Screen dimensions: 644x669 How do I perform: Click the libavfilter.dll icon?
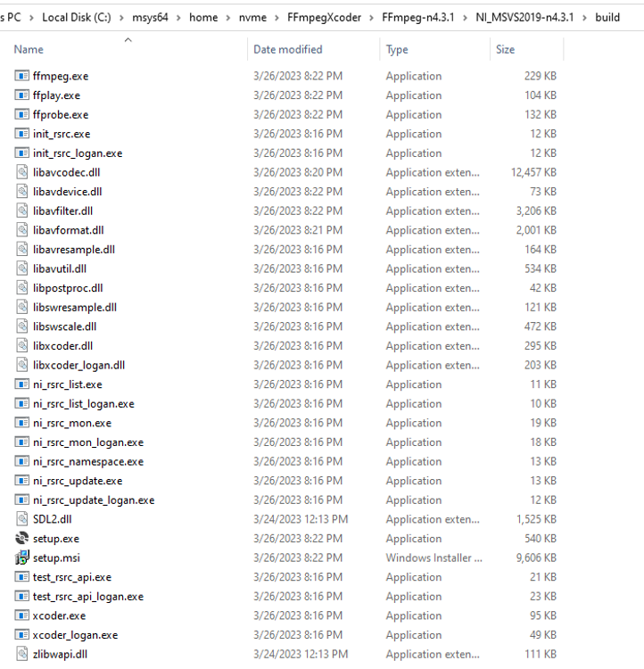tap(22, 211)
